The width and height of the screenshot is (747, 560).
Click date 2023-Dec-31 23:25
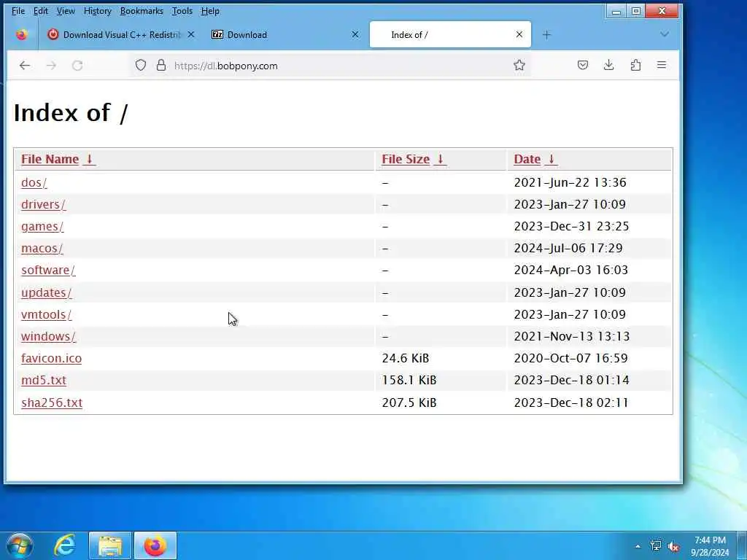(572, 226)
